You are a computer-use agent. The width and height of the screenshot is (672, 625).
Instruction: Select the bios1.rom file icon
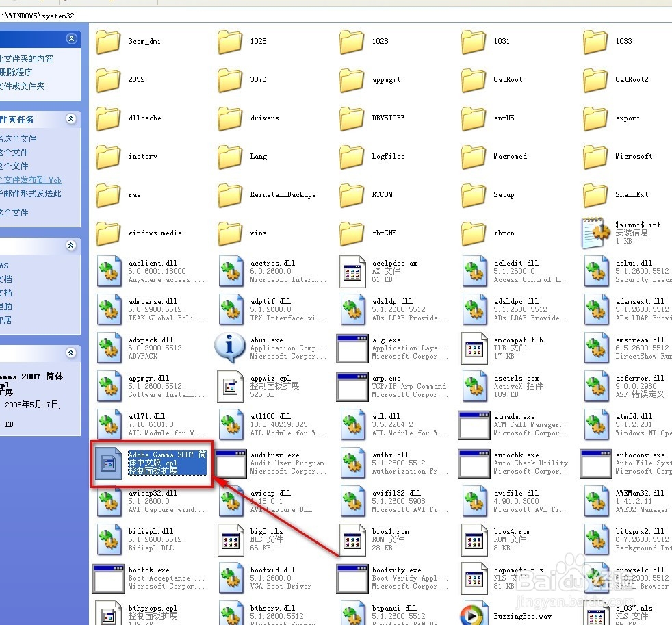(352, 540)
